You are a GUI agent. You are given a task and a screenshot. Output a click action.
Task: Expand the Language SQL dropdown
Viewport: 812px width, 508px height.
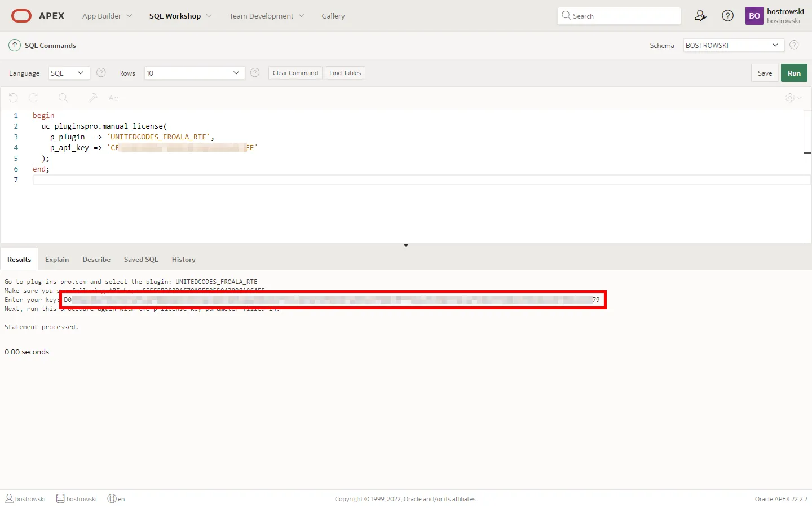click(x=67, y=73)
